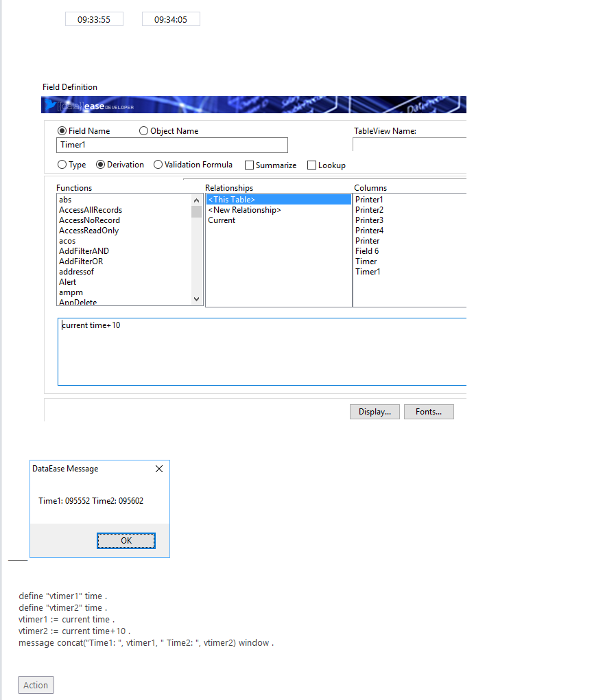605x700 pixels.
Task: Select the ampm function
Action: point(71,292)
